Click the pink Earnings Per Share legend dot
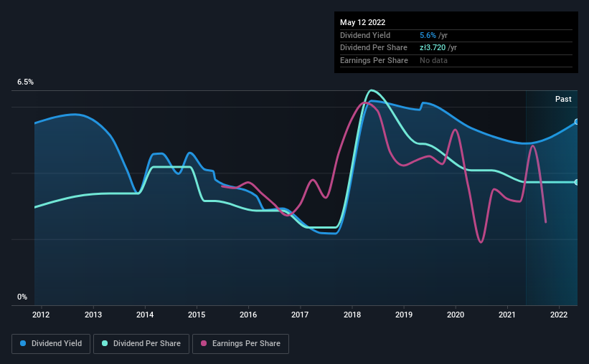This screenshot has width=589, height=364. (204, 343)
